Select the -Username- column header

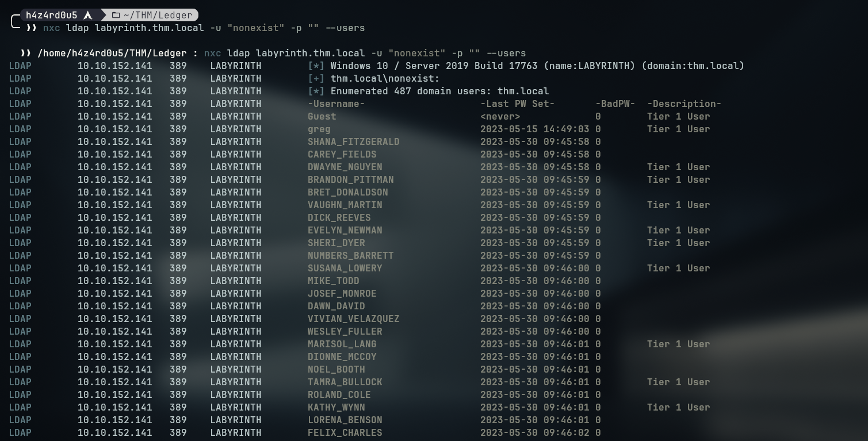click(x=336, y=103)
